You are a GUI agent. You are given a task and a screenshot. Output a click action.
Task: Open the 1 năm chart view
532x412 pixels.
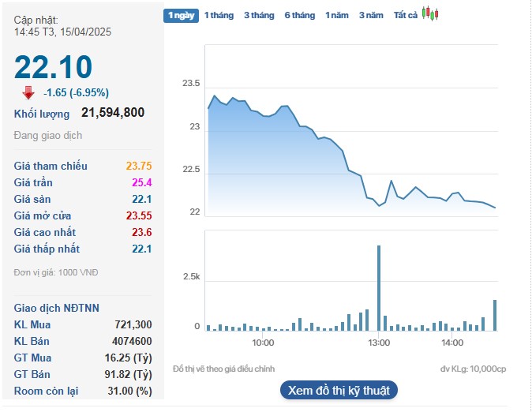[x=338, y=15]
